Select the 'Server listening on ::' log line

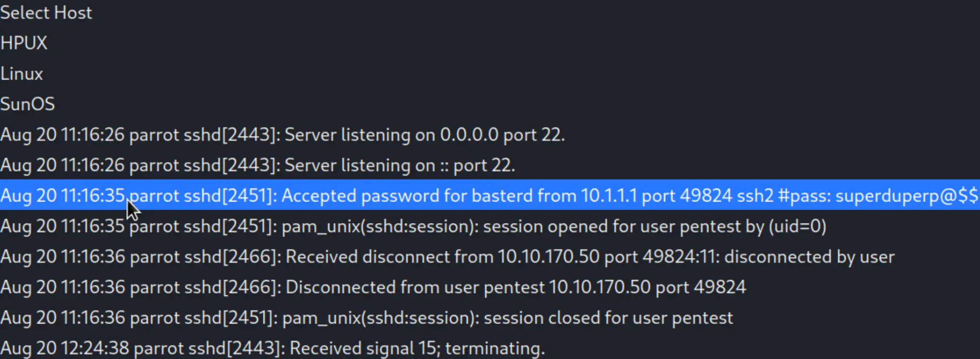258,166
